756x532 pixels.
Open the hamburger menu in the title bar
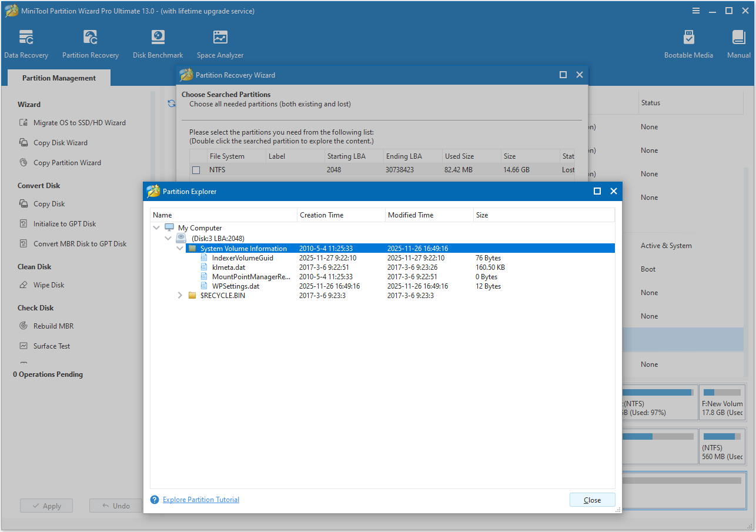tap(696, 11)
